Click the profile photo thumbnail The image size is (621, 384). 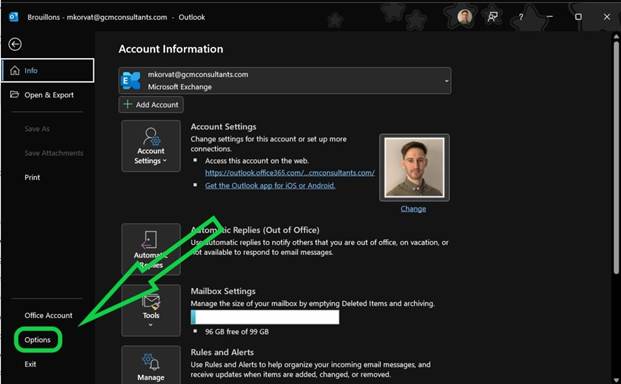point(414,167)
